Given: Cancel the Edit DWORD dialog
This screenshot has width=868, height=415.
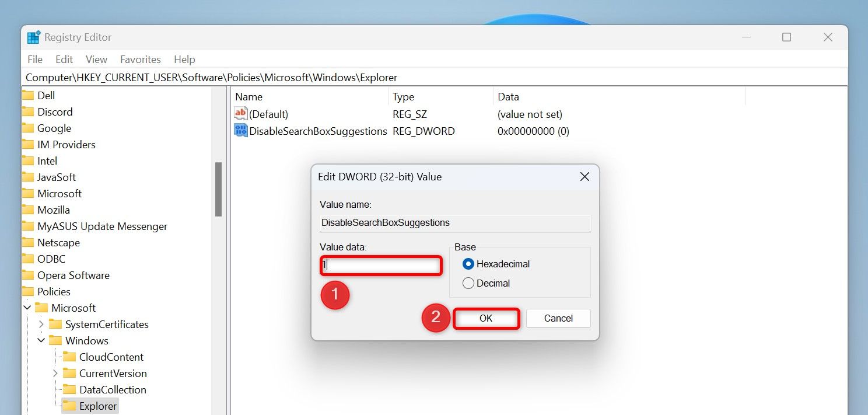Looking at the screenshot, I should tap(558, 318).
